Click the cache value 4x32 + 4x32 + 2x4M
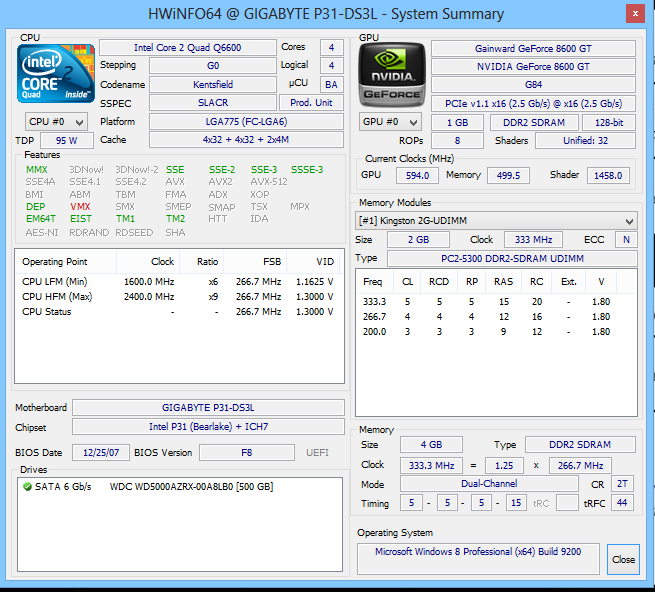The width and height of the screenshot is (655, 592). pyautogui.click(x=246, y=140)
